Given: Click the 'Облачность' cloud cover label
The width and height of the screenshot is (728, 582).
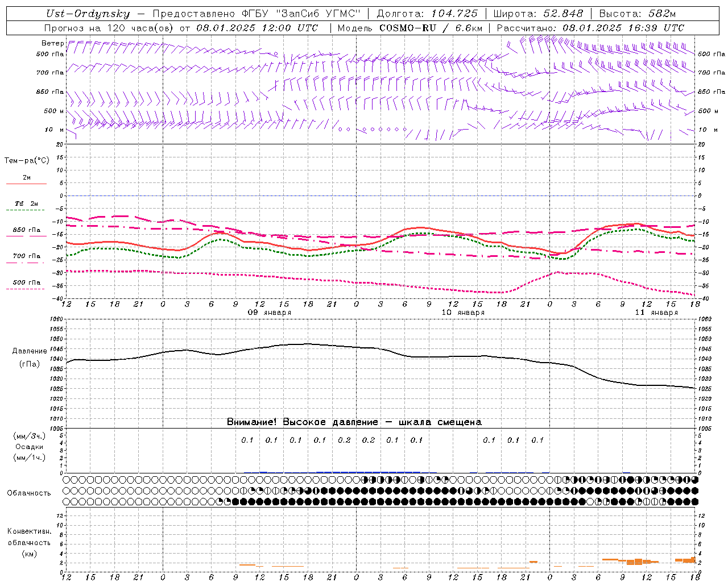Looking at the screenshot, I should point(29,493).
